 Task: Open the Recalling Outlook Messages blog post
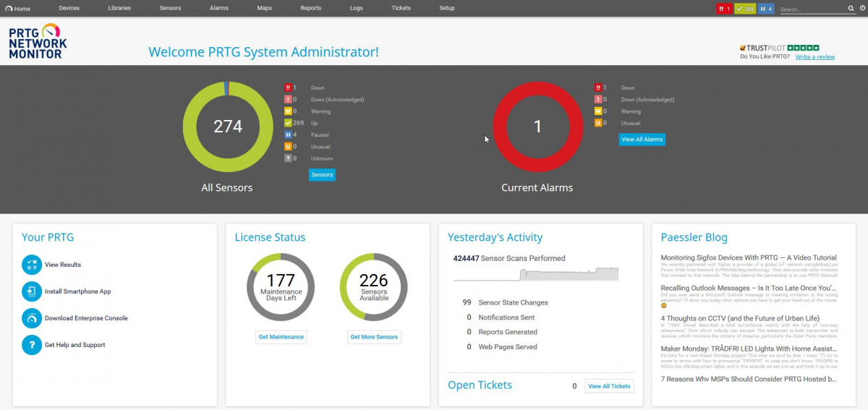click(749, 288)
